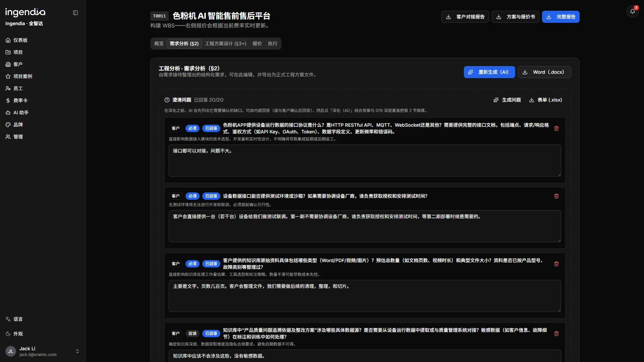Screen dimensions: 644x362
Task: Download the 完整报告
Action: pos(560,17)
